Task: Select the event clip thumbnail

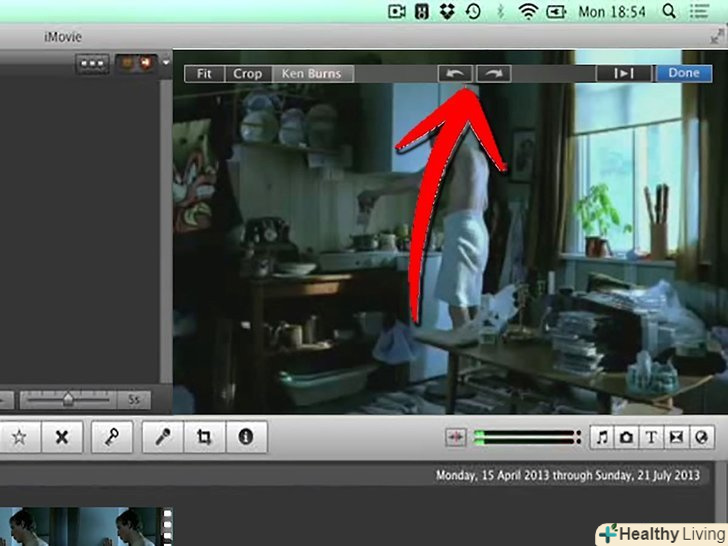Action: (x=84, y=527)
